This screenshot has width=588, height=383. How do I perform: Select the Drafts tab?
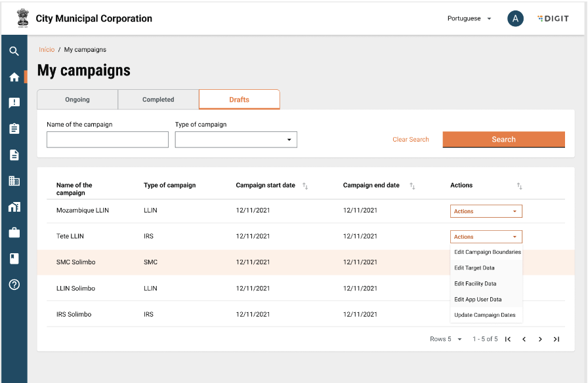click(240, 99)
